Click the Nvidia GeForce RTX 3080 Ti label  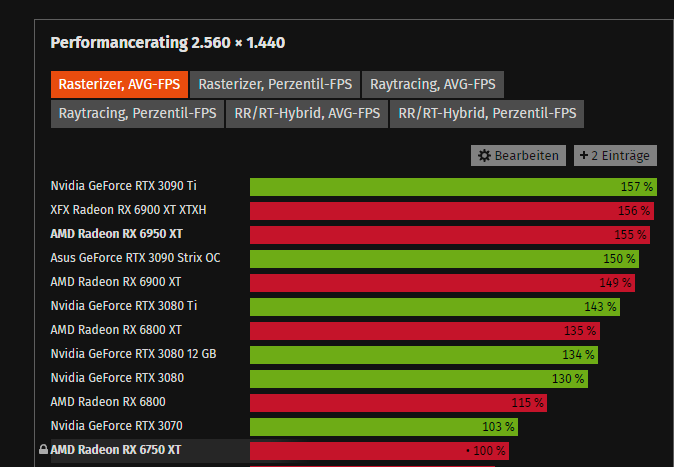pyautogui.click(x=123, y=306)
